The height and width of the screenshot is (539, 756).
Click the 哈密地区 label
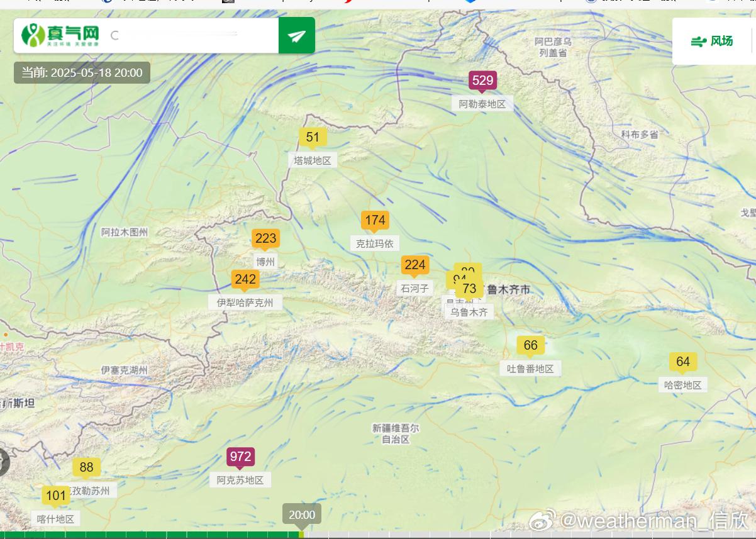coord(683,385)
